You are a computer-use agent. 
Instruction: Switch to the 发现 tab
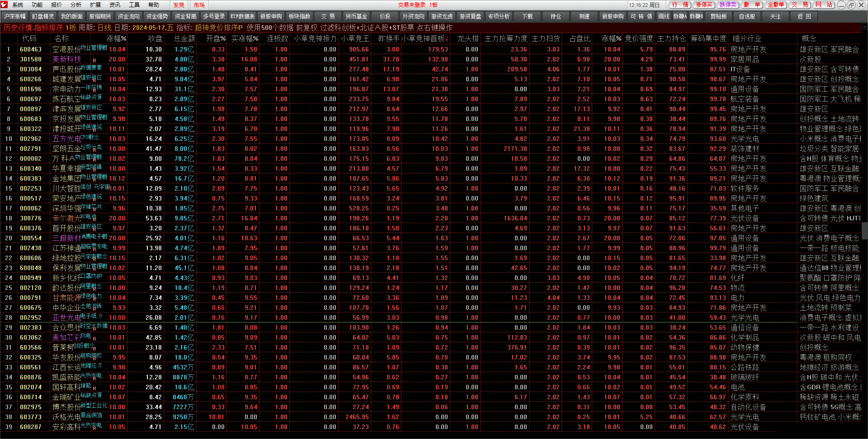[179, 5]
